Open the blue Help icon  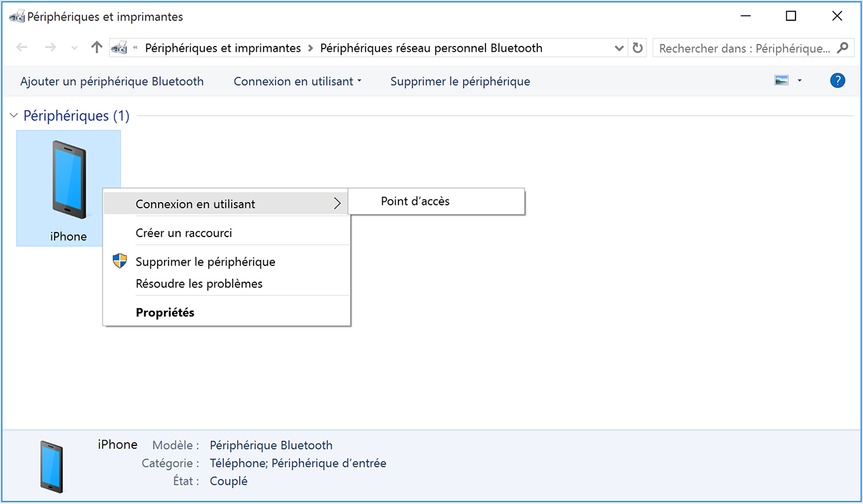click(x=837, y=81)
